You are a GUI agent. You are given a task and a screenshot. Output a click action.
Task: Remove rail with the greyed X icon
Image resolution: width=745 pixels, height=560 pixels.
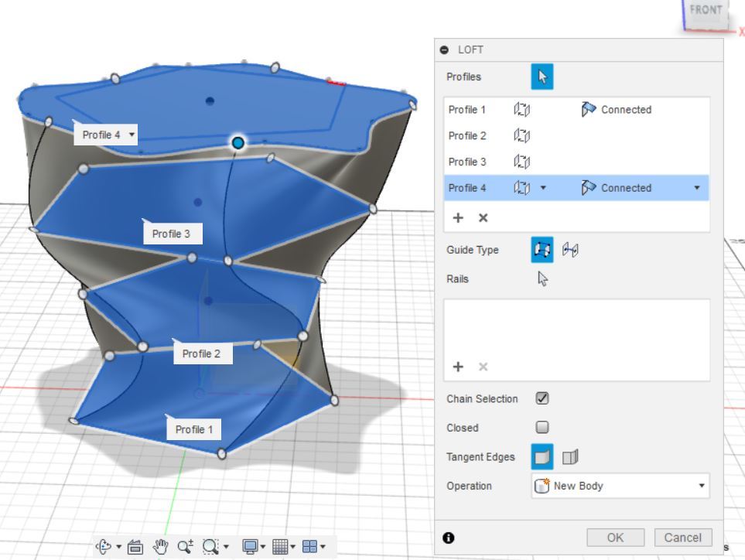[484, 366]
